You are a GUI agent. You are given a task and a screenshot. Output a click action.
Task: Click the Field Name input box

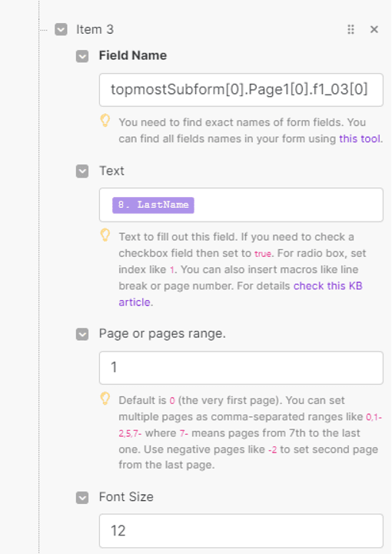tap(241, 90)
